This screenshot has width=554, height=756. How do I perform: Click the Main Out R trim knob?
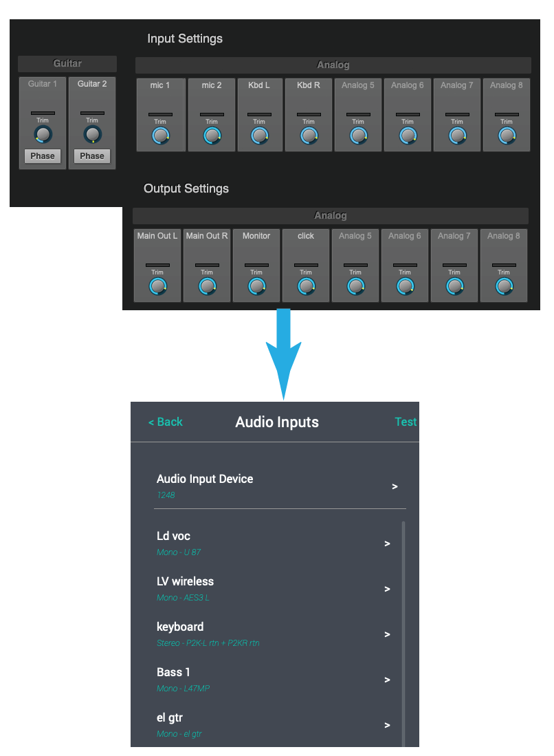click(208, 286)
